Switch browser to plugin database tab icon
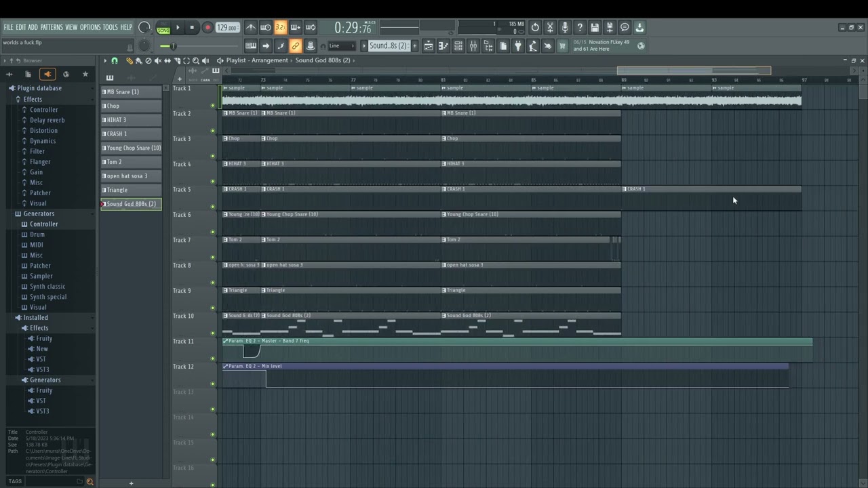868x488 pixels. click(x=47, y=74)
